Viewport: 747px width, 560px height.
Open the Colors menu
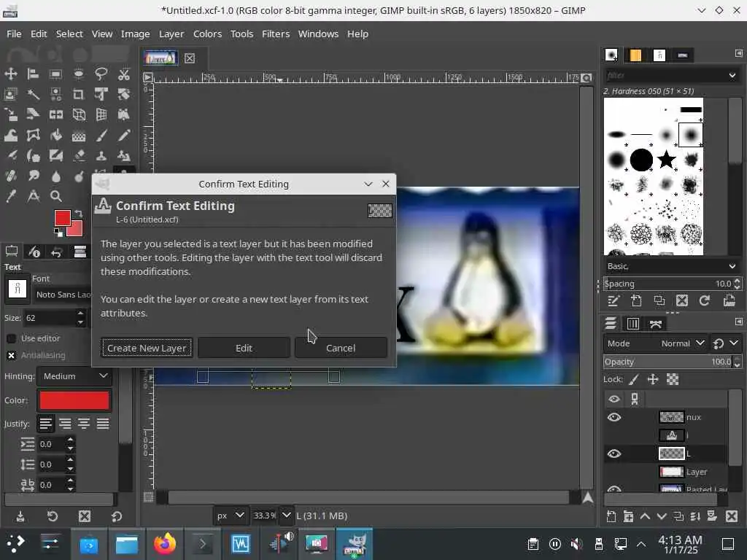207,34
